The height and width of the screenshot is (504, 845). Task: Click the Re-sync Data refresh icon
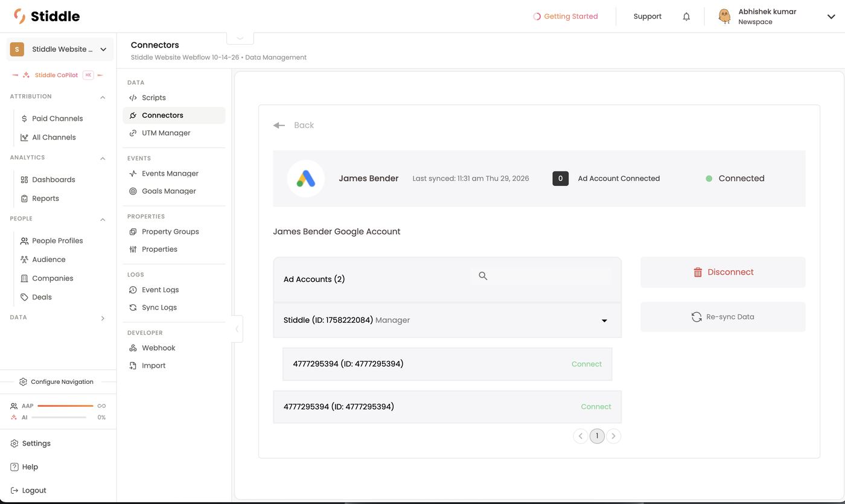pyautogui.click(x=697, y=317)
